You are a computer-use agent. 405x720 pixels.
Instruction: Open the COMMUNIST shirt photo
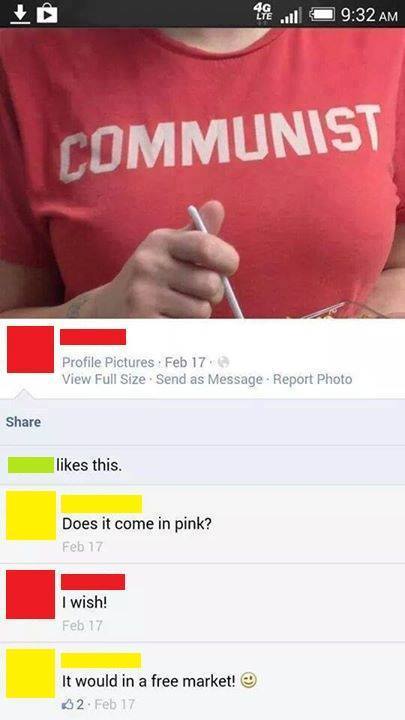click(202, 173)
